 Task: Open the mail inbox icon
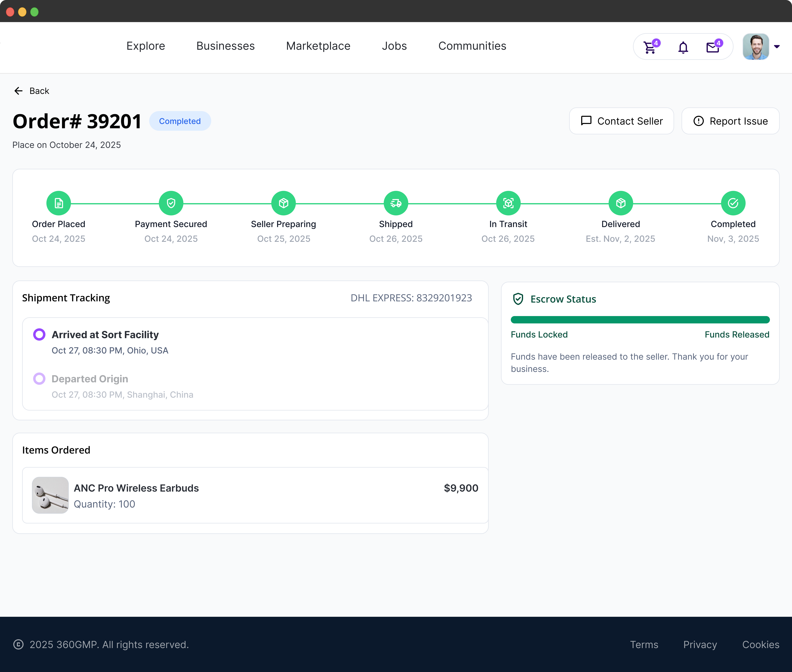point(713,47)
